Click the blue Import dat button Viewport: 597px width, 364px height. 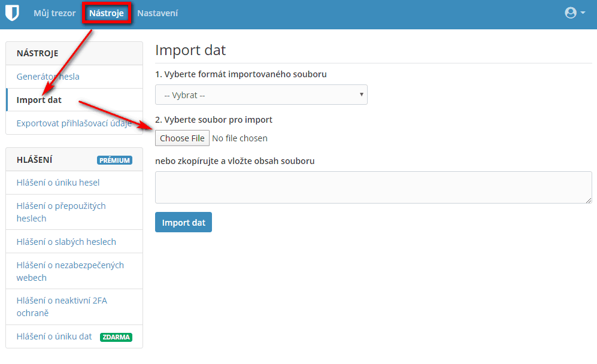point(183,222)
